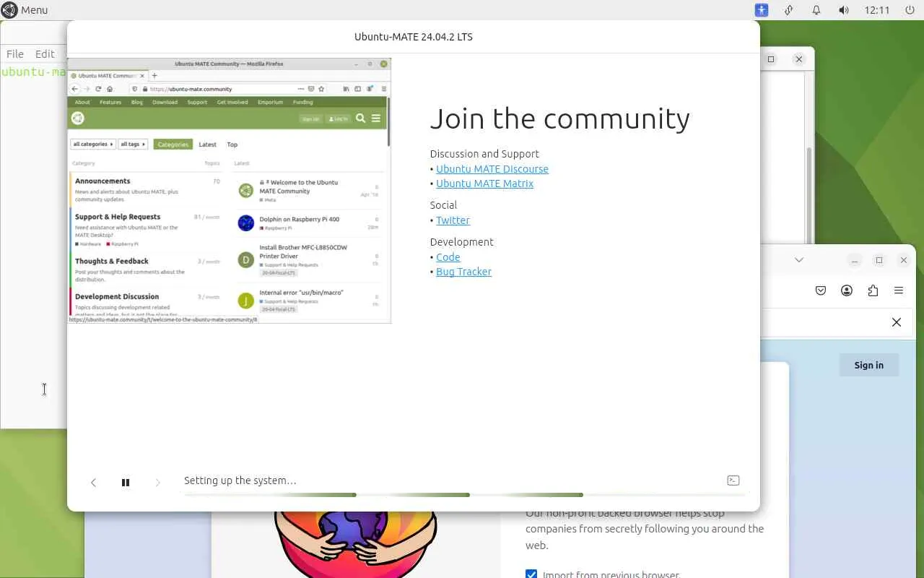Maximize the Firefox window
The image size is (924, 578).
[x=879, y=260]
